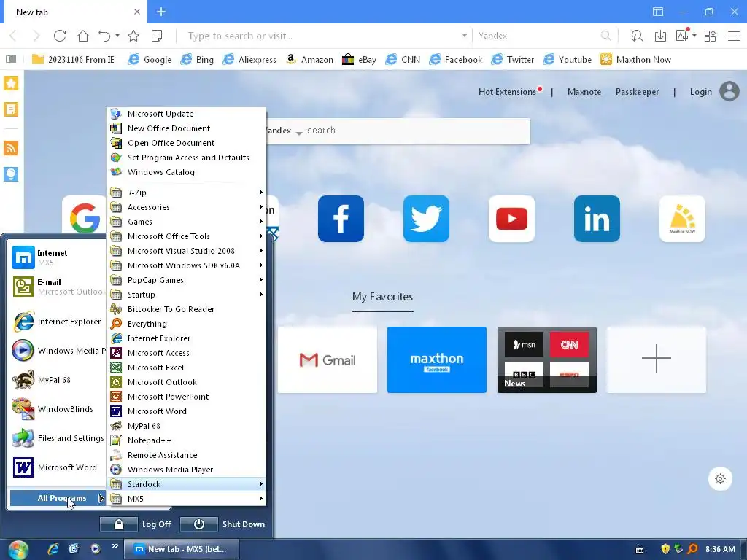Select Windows Catalog menu entry
The height and width of the screenshot is (560, 747).
coord(186,172)
